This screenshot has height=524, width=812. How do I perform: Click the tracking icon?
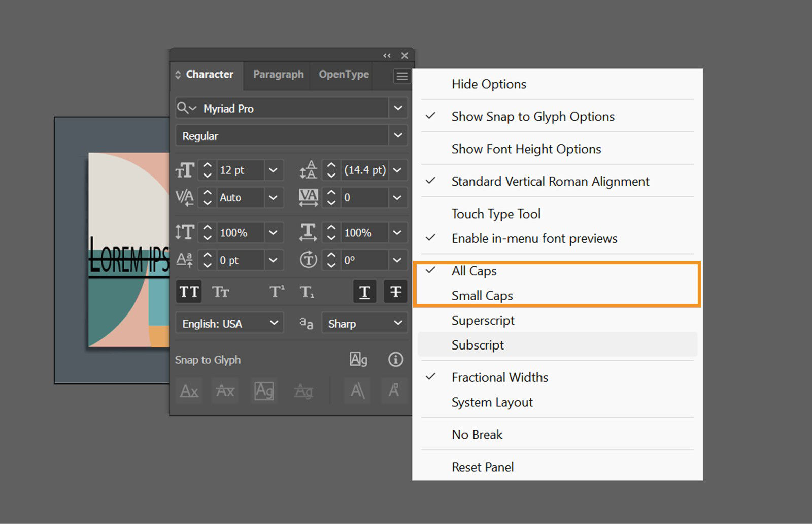tap(309, 197)
